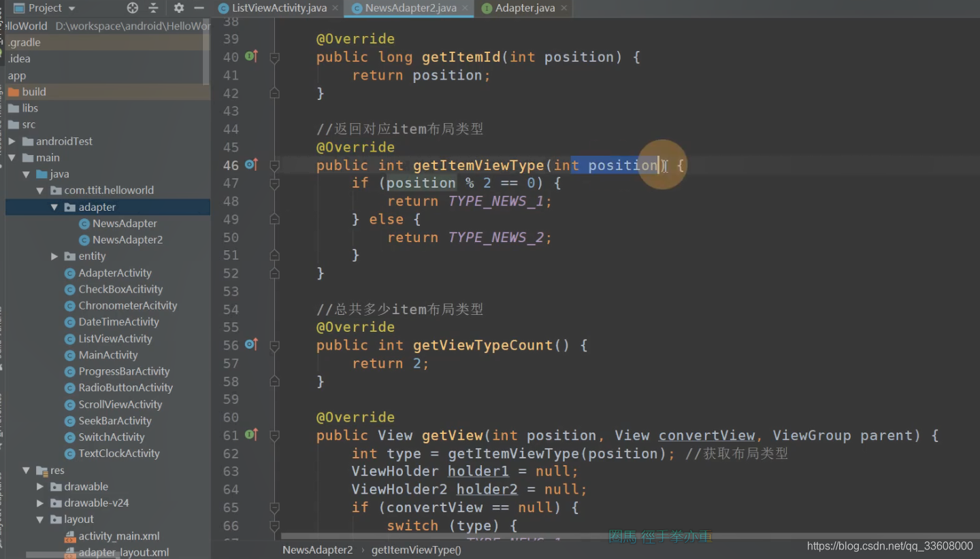The height and width of the screenshot is (559, 980).
Task: Click override gutter icon at line 56
Action: 251,345
